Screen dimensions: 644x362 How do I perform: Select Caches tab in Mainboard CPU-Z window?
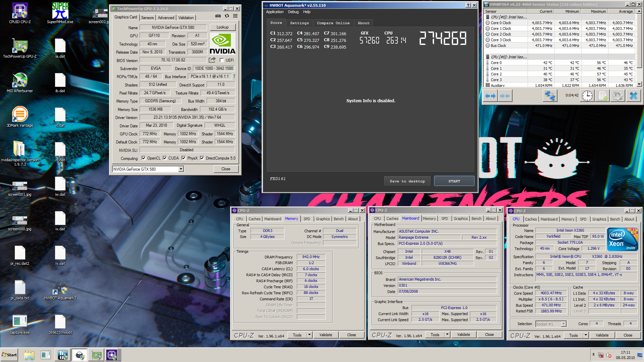click(392, 219)
